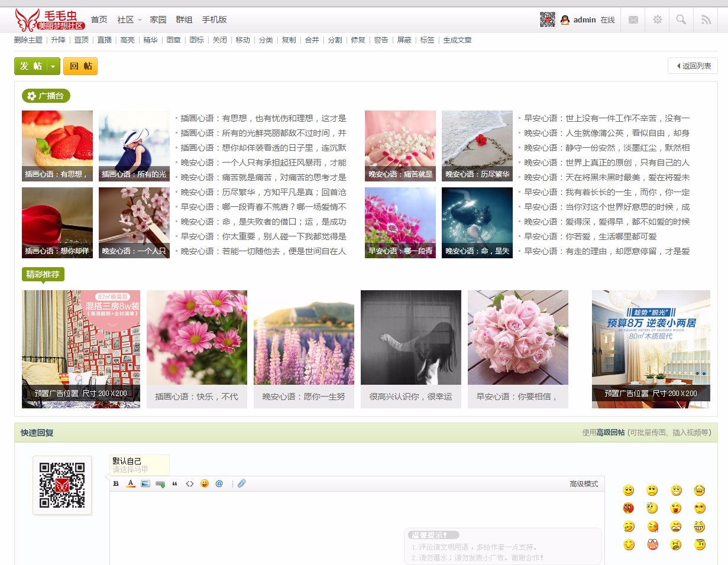Click the large QR code avatar beside the editor
Image resolution: width=728 pixels, height=565 pixels.
(62, 485)
